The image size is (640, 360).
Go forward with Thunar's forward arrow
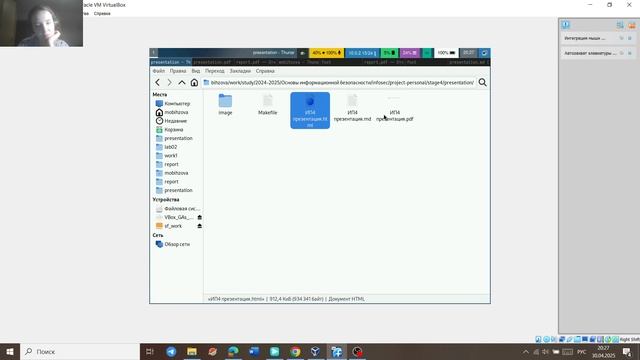[x=169, y=82]
